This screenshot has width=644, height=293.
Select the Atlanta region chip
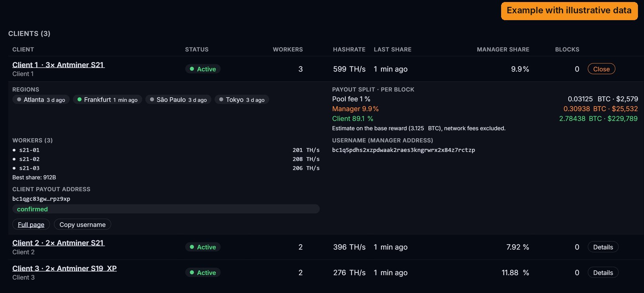tap(41, 100)
